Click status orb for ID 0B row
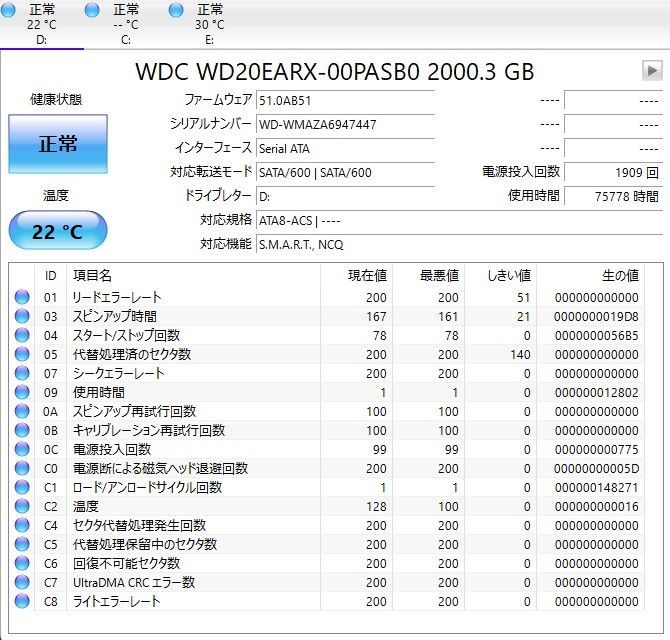The image size is (670, 640). point(22,430)
